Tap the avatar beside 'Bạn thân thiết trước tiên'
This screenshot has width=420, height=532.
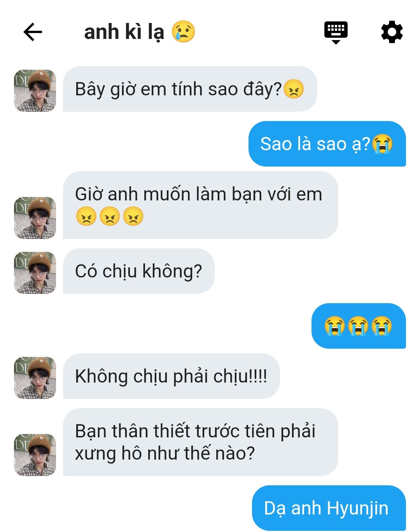coord(35,455)
